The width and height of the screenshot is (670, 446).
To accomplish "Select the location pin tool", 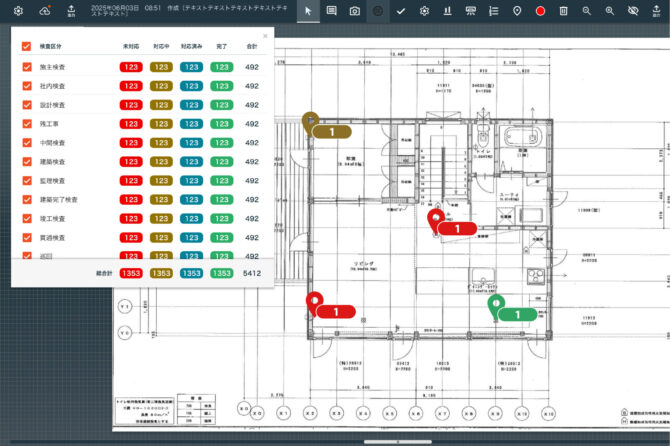I will [x=517, y=11].
